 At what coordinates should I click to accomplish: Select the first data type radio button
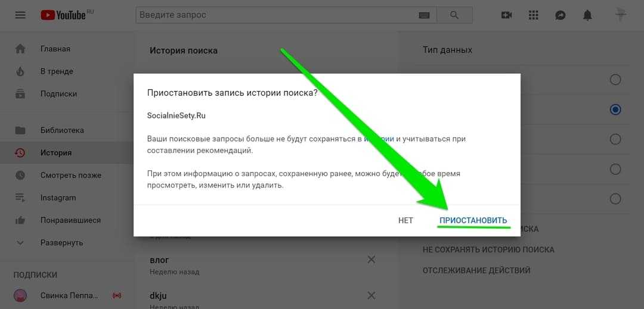click(x=615, y=80)
